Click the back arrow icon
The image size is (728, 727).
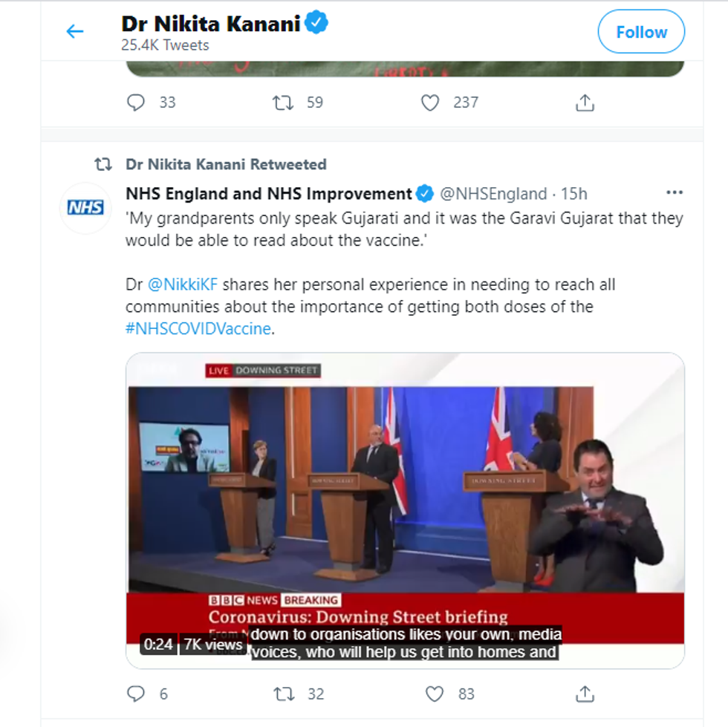tap(75, 32)
